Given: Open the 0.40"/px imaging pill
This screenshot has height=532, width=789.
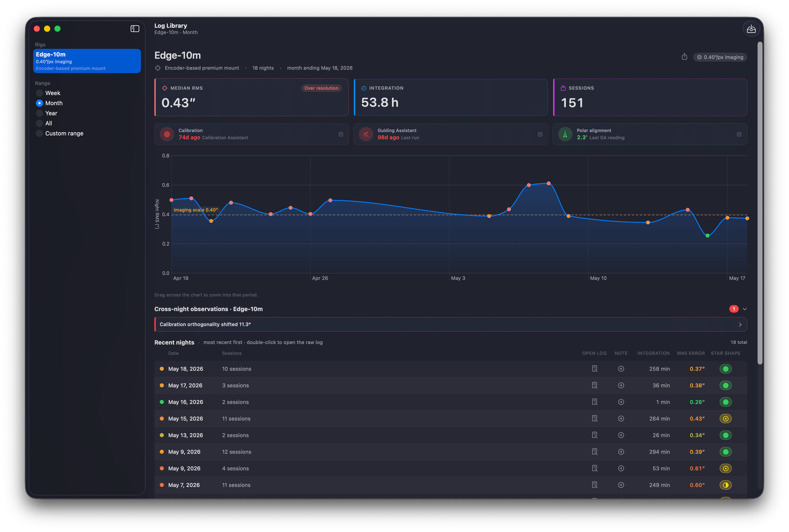Looking at the screenshot, I should pos(720,57).
